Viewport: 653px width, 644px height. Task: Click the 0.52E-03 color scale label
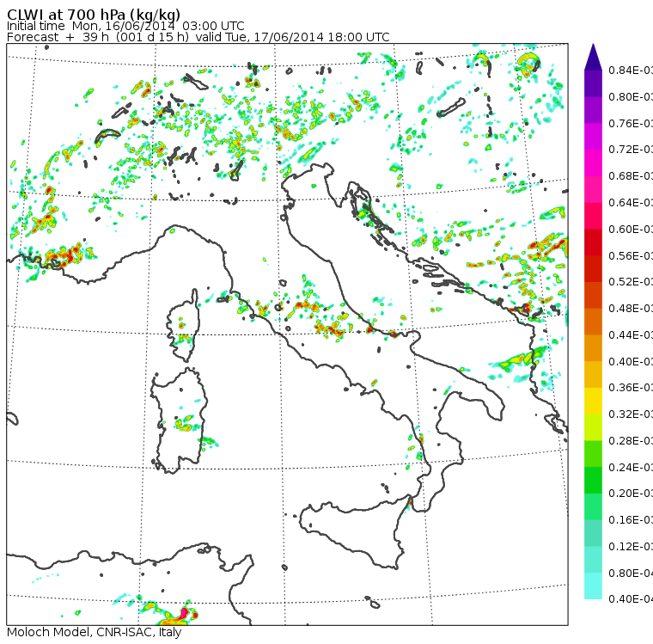(x=631, y=282)
